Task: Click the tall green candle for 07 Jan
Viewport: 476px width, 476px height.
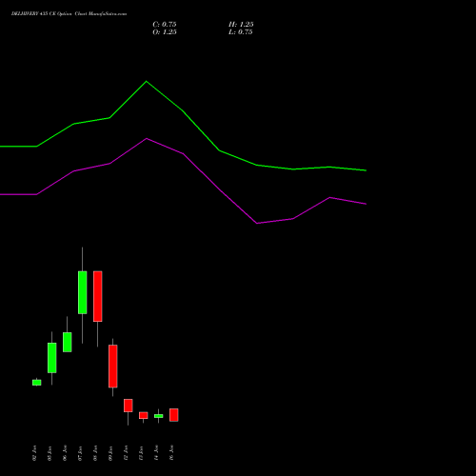Action: 83,292
